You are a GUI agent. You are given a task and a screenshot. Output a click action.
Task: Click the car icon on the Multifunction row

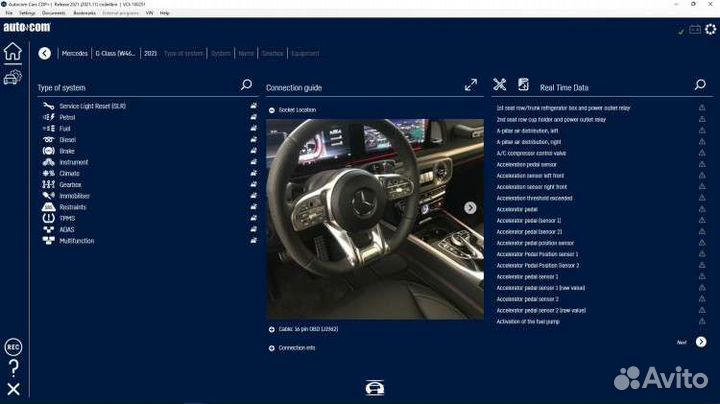pos(253,241)
